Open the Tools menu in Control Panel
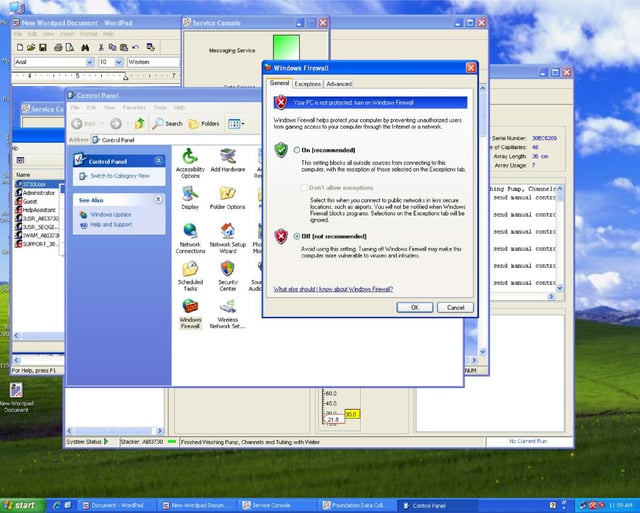Image resolution: width=640 pixels, height=513 pixels. click(x=160, y=108)
